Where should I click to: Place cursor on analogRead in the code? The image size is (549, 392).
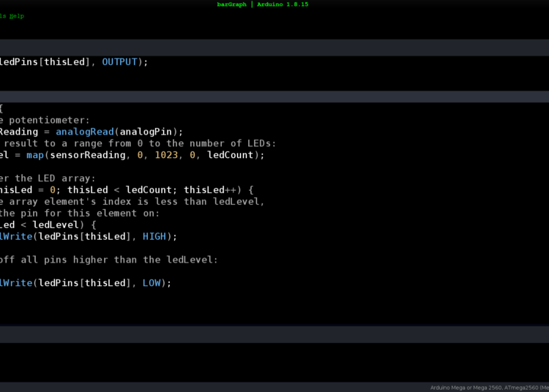pos(85,132)
